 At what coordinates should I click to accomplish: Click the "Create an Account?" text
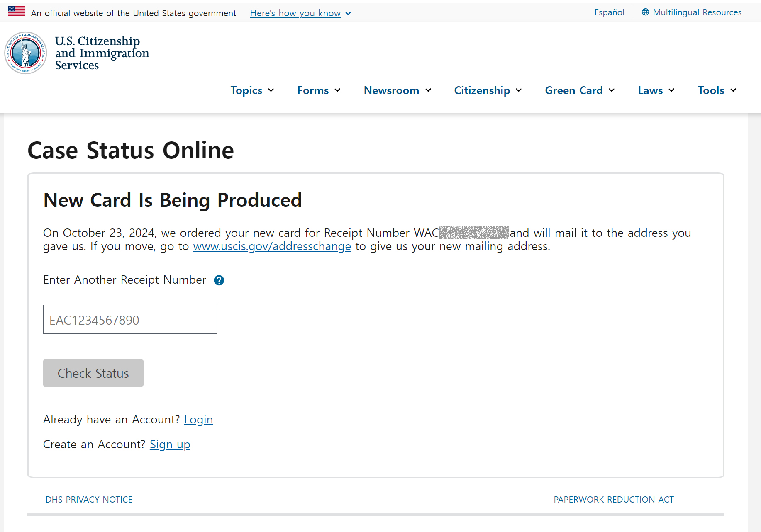(94, 445)
